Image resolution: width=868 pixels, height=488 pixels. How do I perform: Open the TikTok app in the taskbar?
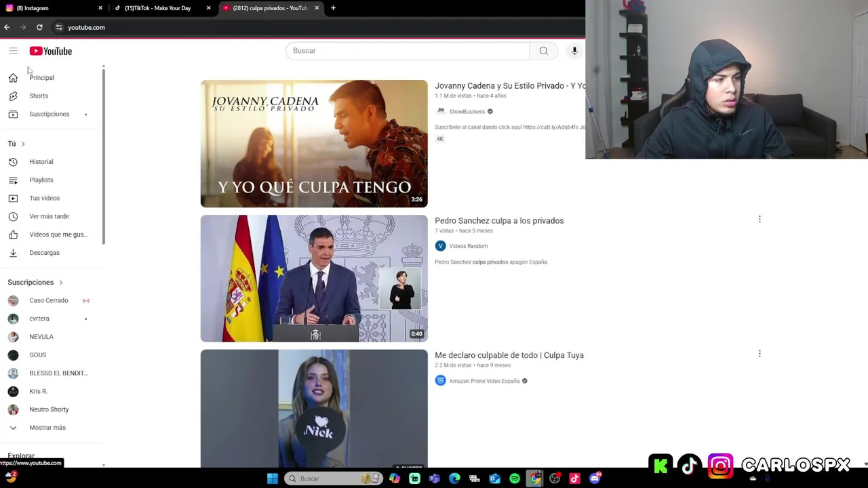574,479
